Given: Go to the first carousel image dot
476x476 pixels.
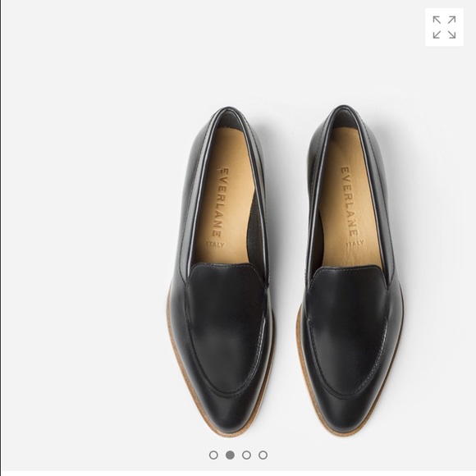Looking at the screenshot, I should click(213, 455).
